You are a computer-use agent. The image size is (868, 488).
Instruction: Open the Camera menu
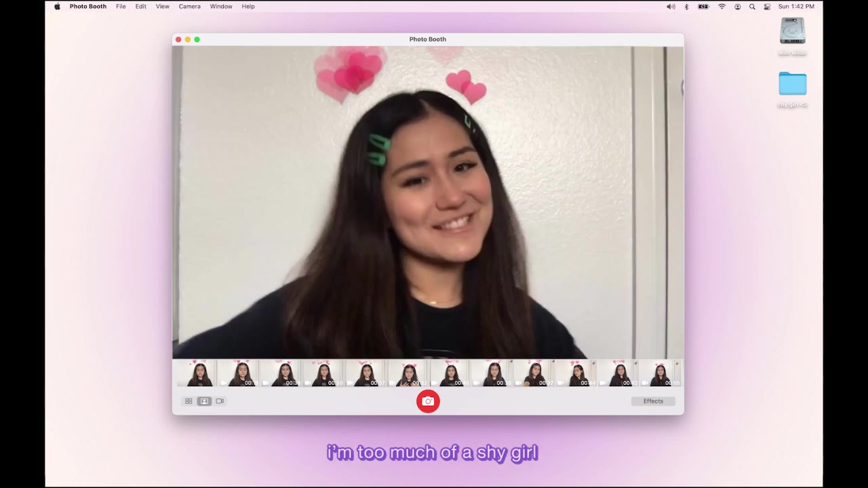[x=189, y=6]
